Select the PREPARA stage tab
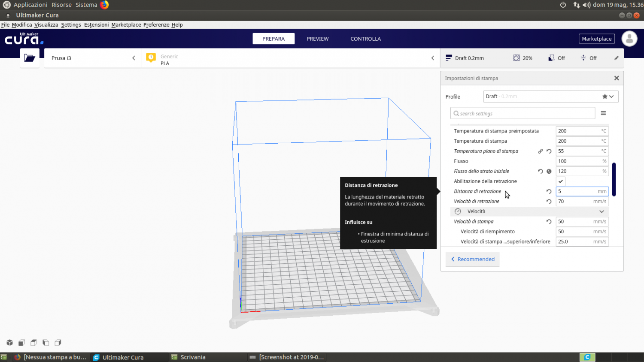Image resolution: width=644 pixels, height=362 pixels. point(273,39)
